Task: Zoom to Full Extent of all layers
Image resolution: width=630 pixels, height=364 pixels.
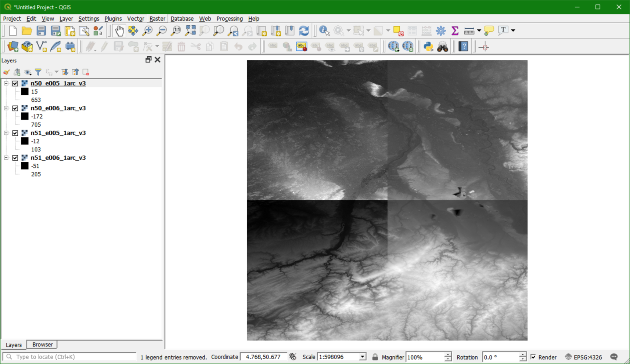Action: (x=190, y=31)
